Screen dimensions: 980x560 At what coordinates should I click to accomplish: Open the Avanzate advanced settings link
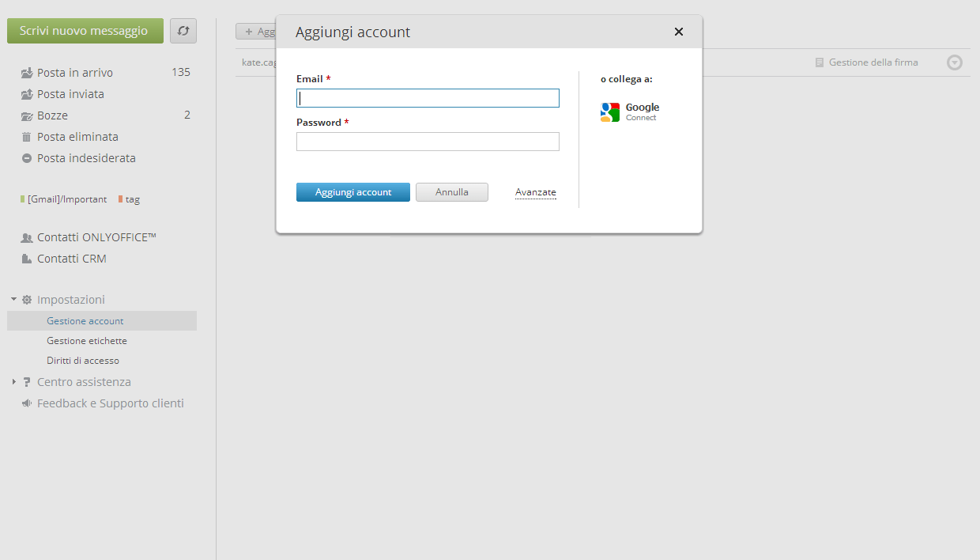(x=536, y=192)
